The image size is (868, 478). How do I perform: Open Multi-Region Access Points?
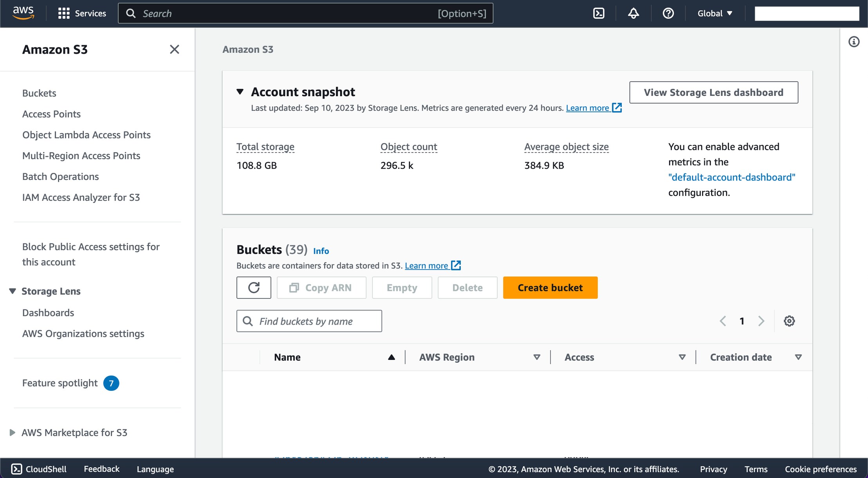[81, 156]
